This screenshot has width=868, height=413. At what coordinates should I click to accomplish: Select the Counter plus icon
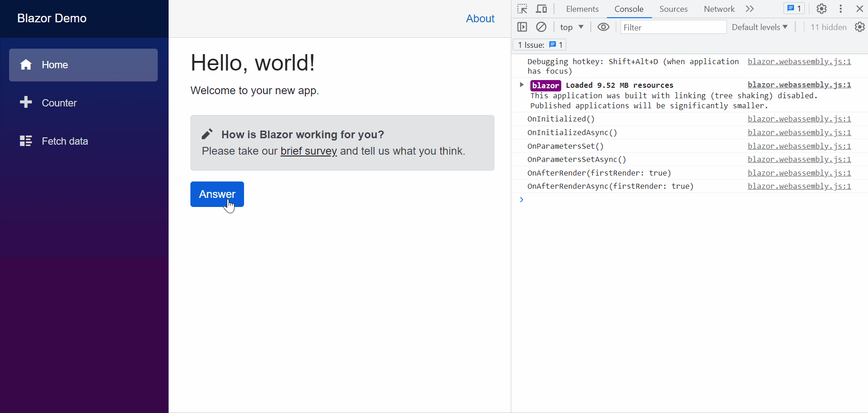26,102
